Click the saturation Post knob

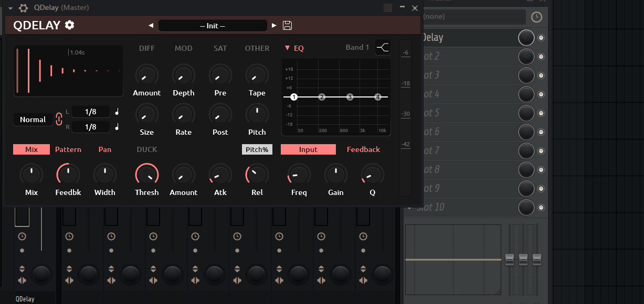point(220,114)
